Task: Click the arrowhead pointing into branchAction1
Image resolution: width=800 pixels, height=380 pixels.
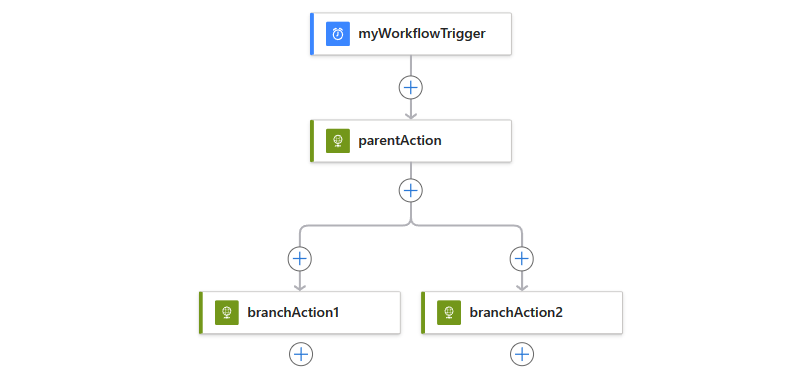Action: pos(299,287)
